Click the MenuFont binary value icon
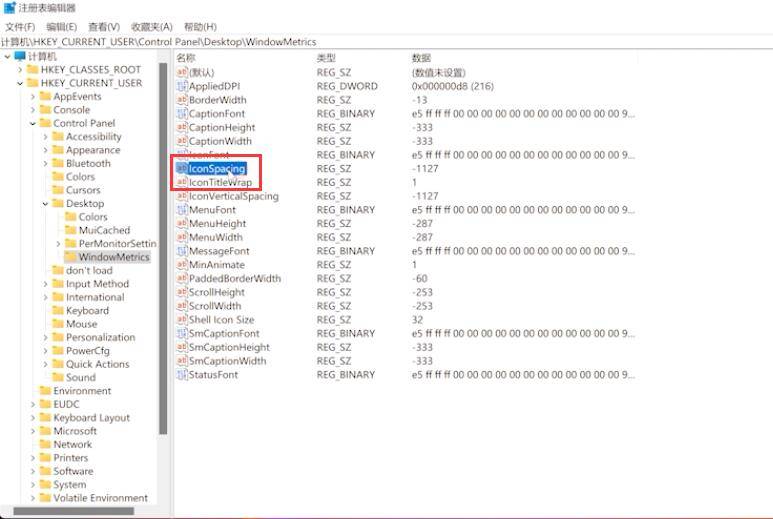Viewport: 773px width, 519px height. [182, 210]
